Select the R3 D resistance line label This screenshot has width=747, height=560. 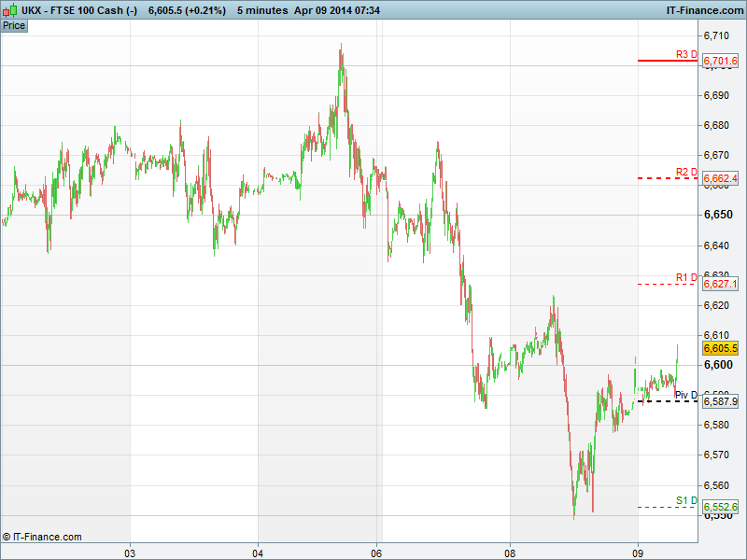pos(686,54)
